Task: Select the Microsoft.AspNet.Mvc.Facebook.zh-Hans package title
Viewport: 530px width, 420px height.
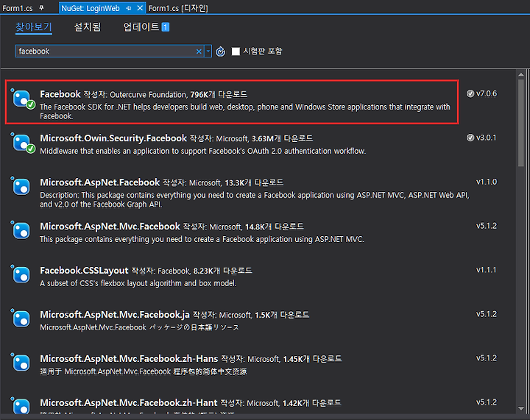Action: (129, 358)
